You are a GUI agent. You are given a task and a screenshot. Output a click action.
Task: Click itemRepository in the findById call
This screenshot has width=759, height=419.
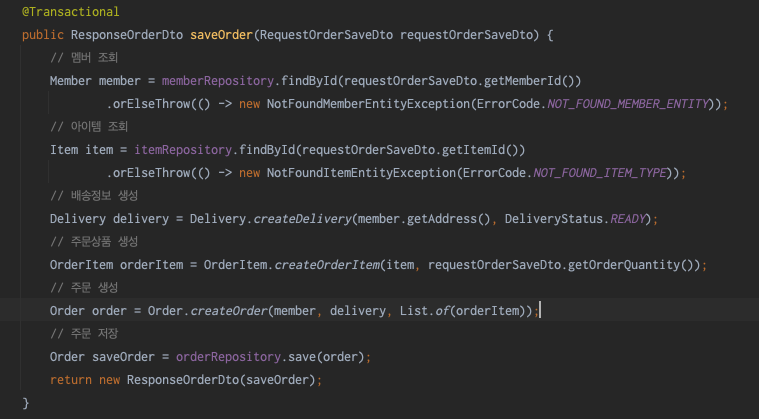pos(183,150)
